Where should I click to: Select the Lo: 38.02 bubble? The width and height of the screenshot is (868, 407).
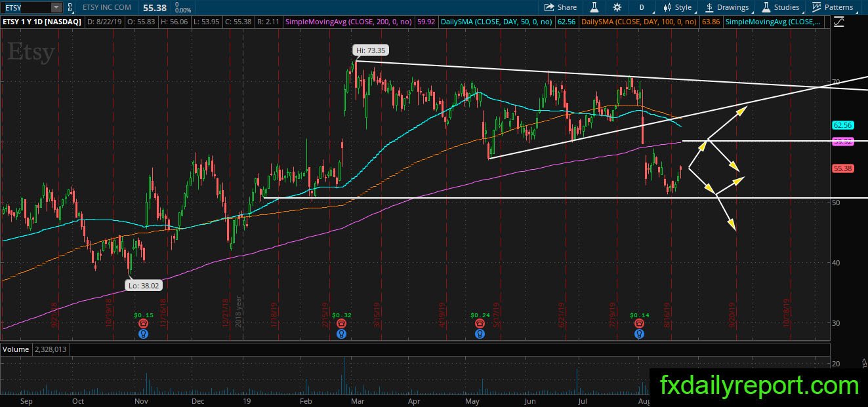click(144, 285)
